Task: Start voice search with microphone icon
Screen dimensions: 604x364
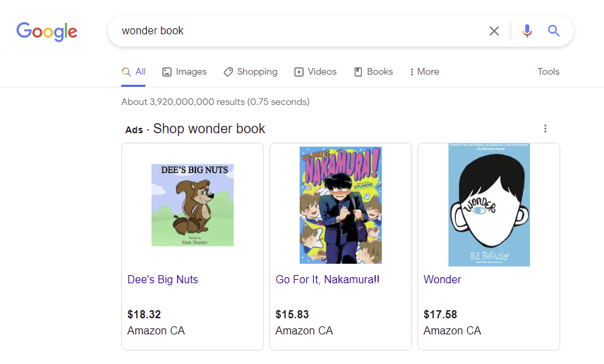Action: click(x=527, y=31)
